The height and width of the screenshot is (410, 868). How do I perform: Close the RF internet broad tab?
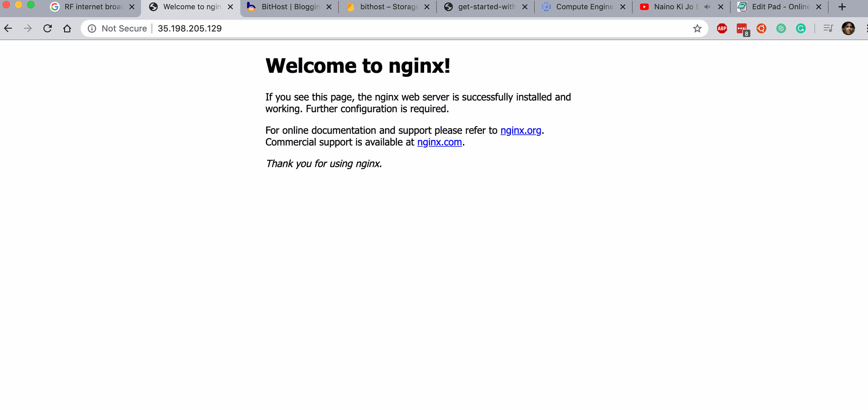(132, 7)
